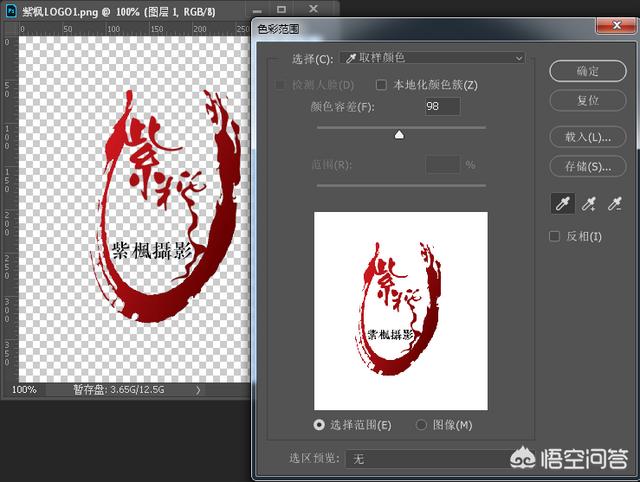Select the Eyedropper sampling tool
Viewport: 640px width, 482px height.
[563, 204]
